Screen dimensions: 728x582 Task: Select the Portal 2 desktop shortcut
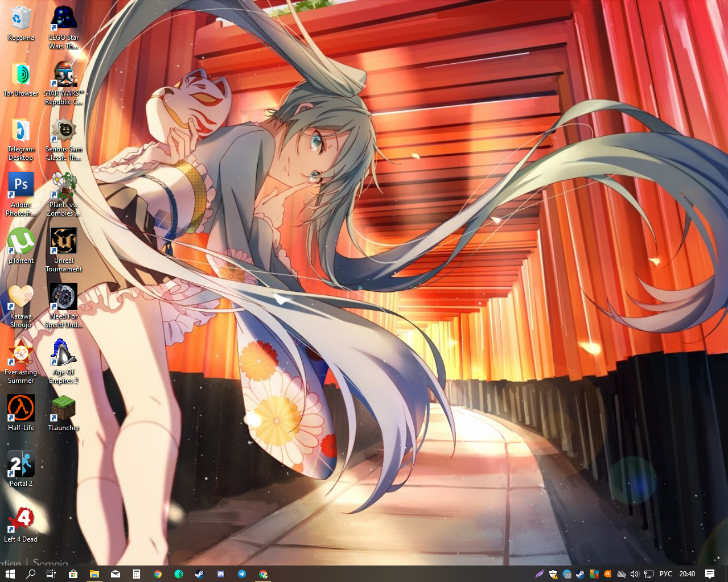(21, 469)
